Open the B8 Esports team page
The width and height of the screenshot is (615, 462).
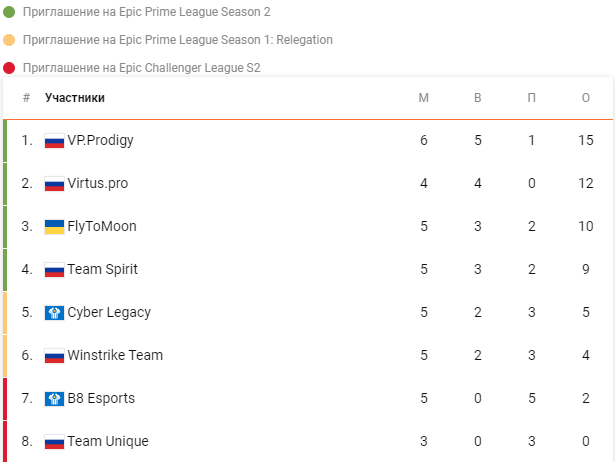point(101,398)
